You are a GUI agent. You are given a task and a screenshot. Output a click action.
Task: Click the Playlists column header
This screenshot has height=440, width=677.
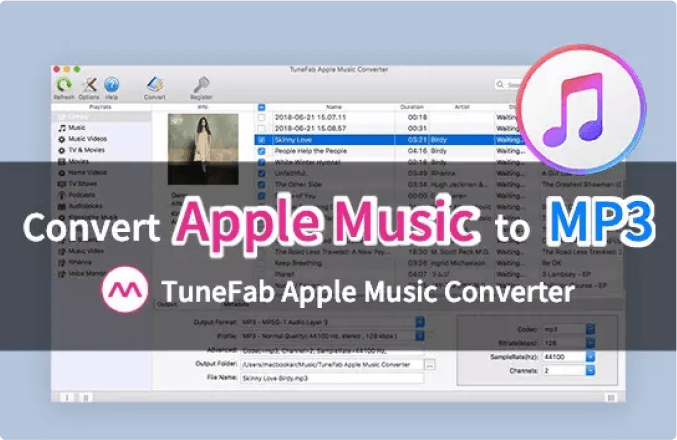point(101,107)
